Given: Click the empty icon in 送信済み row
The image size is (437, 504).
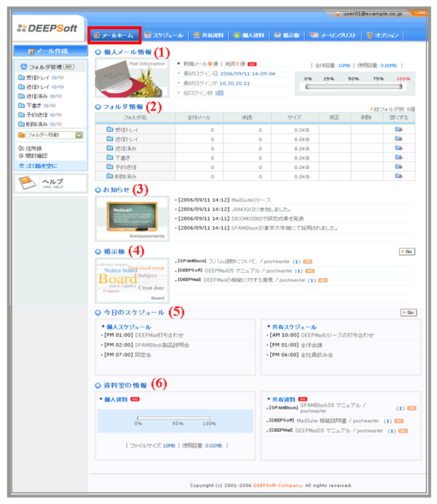Looking at the screenshot, I should (x=398, y=148).
